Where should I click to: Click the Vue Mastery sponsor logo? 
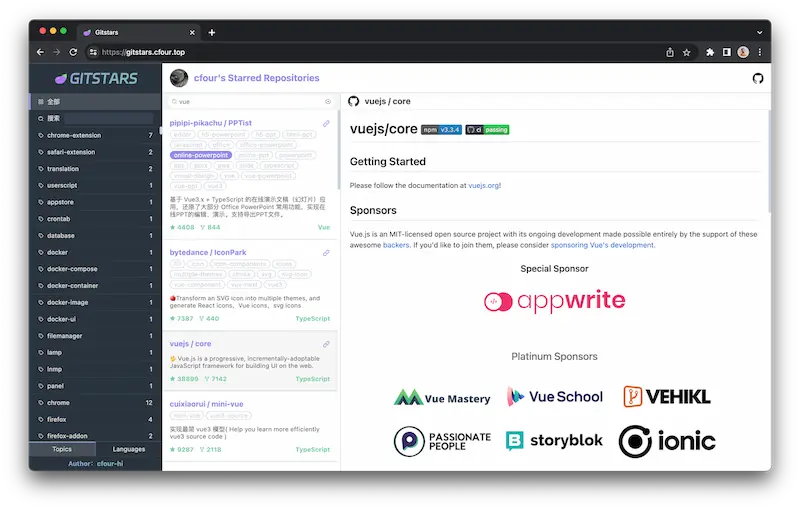pyautogui.click(x=442, y=398)
